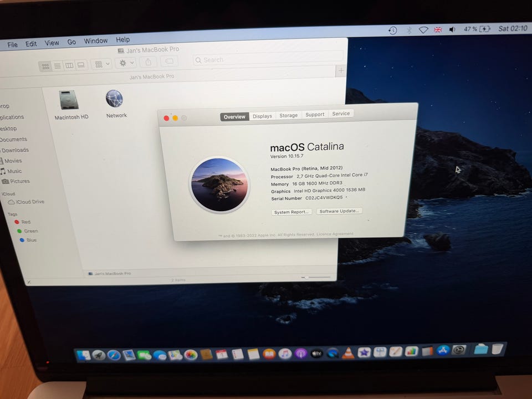
Task: Open Music icon in Dock
Action: click(x=285, y=354)
